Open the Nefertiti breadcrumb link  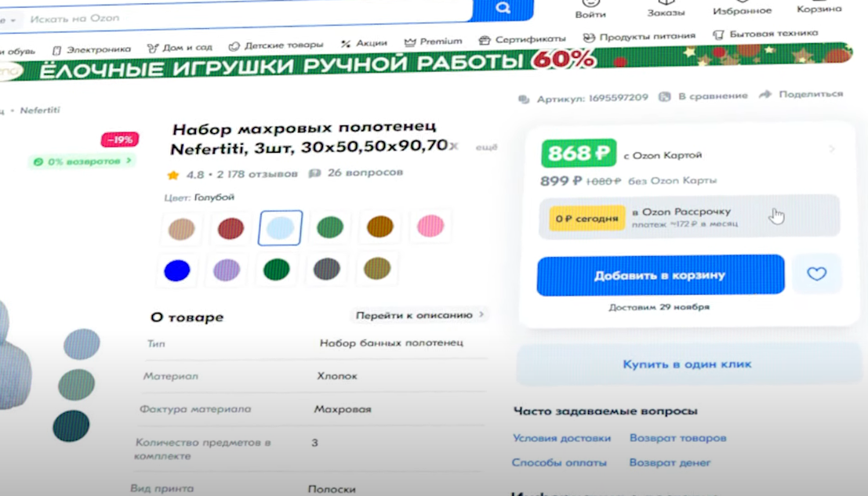[40, 110]
